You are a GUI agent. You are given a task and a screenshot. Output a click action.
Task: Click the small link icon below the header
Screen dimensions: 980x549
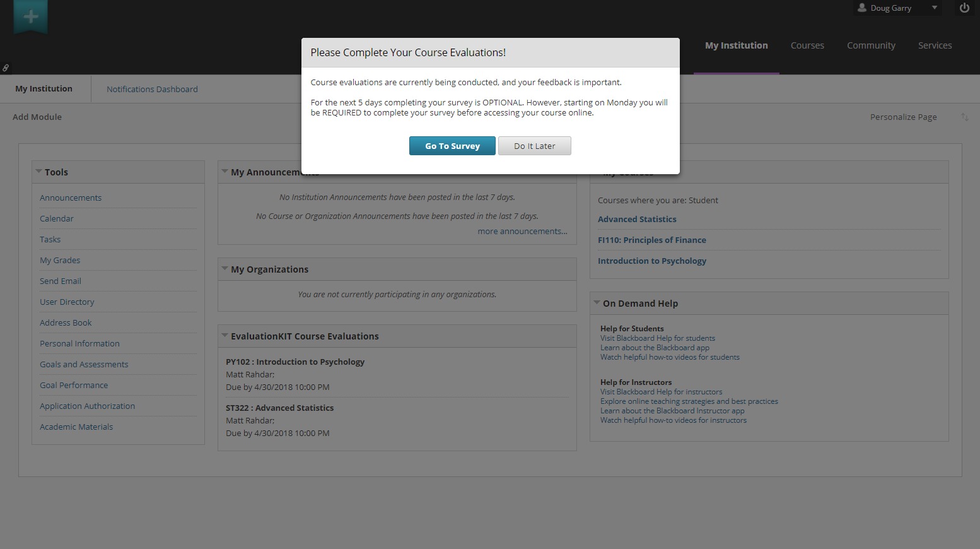[x=6, y=68]
